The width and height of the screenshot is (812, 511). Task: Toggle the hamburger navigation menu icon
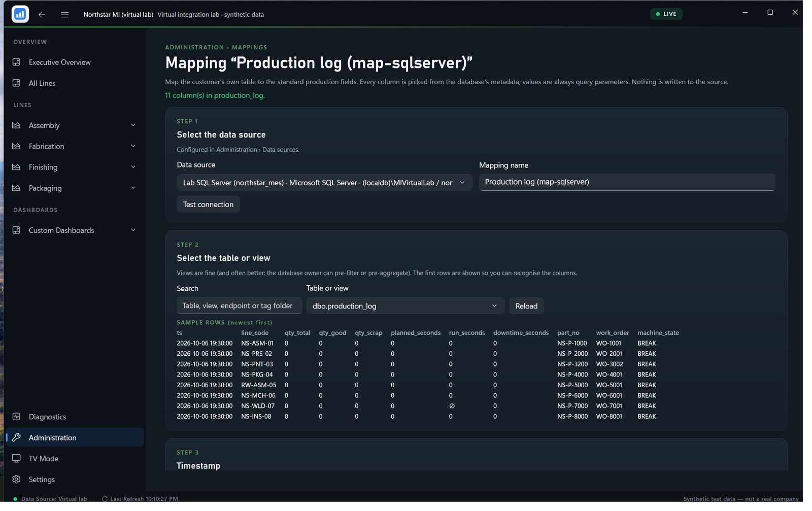click(65, 15)
